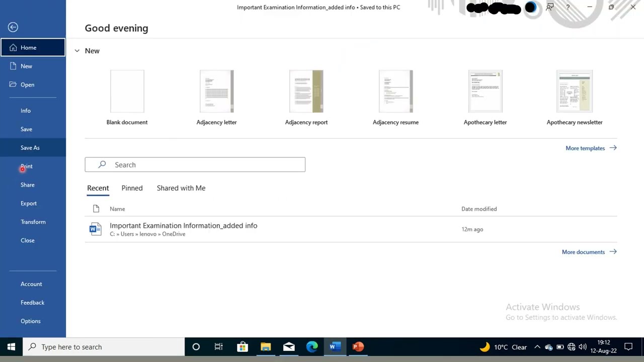
Task: Open Word Options
Action: point(33,321)
